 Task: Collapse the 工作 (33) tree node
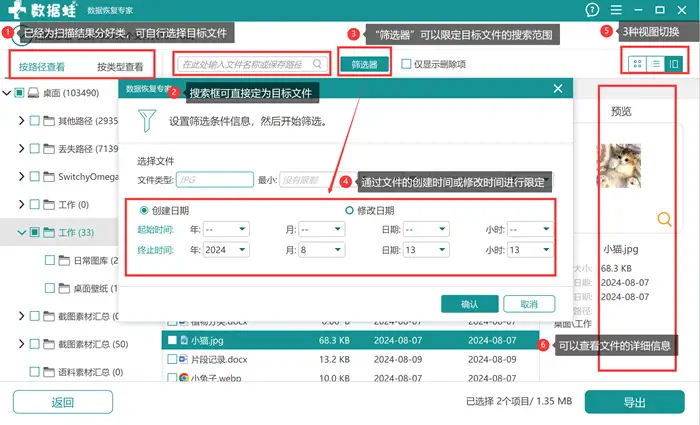click(21, 232)
